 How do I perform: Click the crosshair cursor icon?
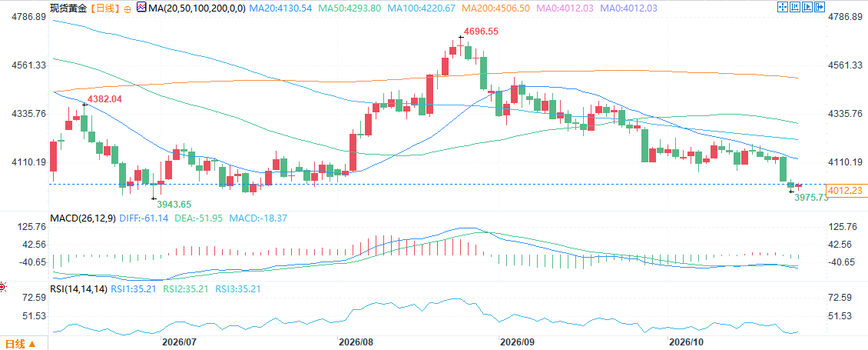(x=783, y=7)
